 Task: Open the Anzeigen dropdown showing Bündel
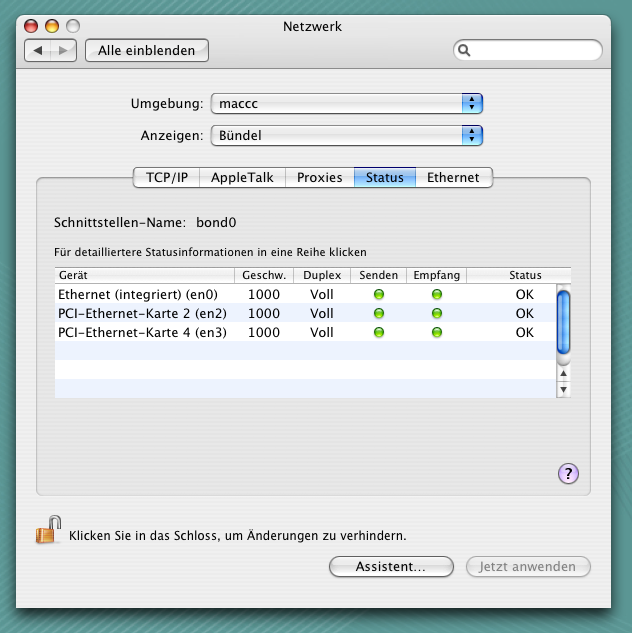[x=347, y=135]
